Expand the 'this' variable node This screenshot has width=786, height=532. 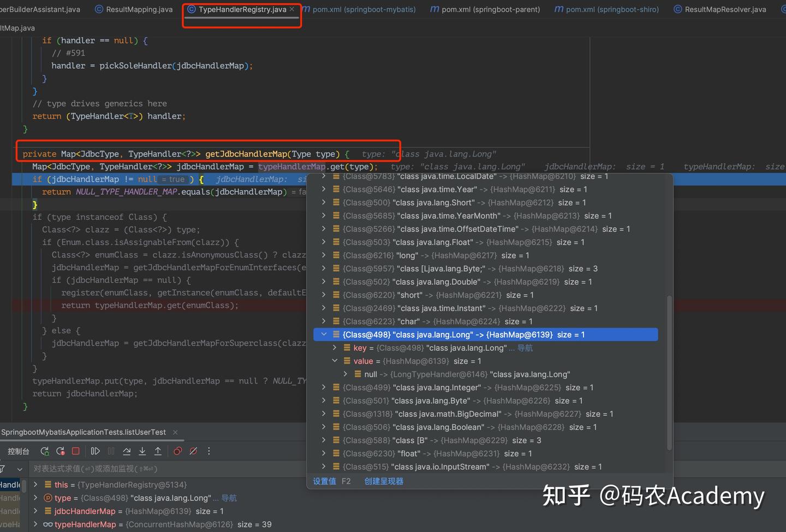(35, 485)
